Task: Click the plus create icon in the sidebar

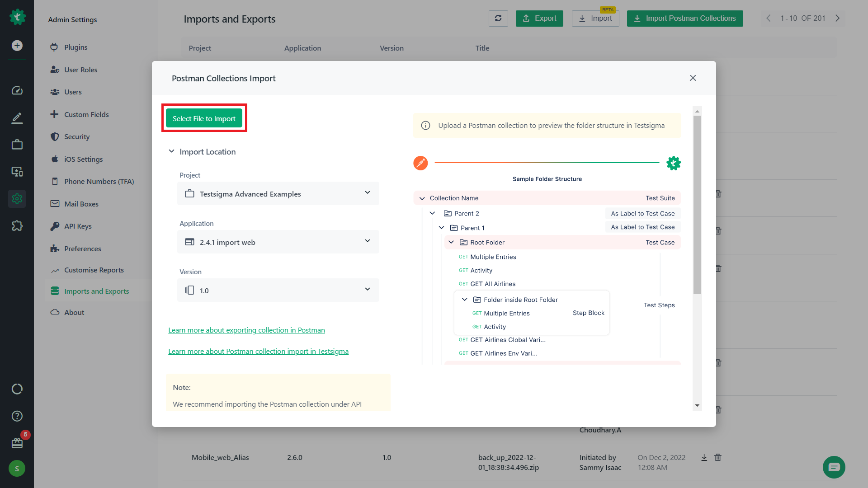Action: [17, 46]
